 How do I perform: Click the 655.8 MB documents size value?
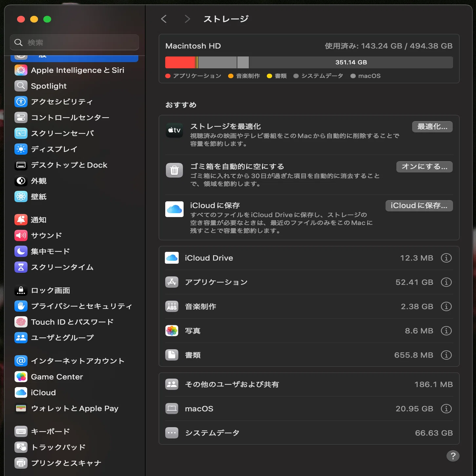414,355
